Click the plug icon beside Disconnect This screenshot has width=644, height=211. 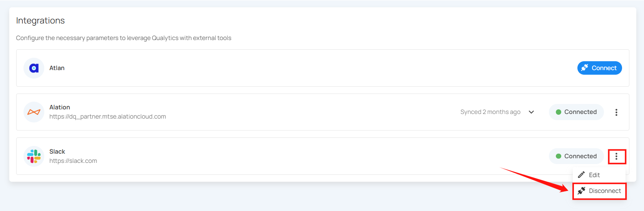581,191
